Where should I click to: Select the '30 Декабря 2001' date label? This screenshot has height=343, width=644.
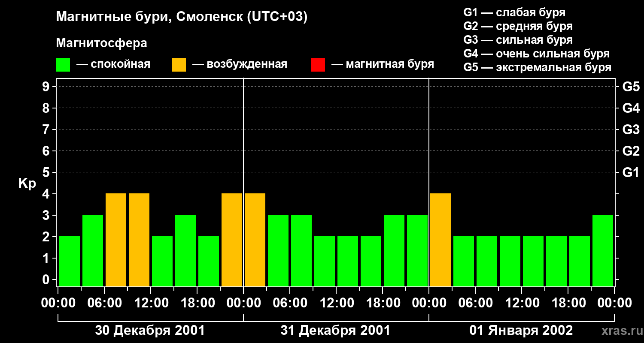150,331
